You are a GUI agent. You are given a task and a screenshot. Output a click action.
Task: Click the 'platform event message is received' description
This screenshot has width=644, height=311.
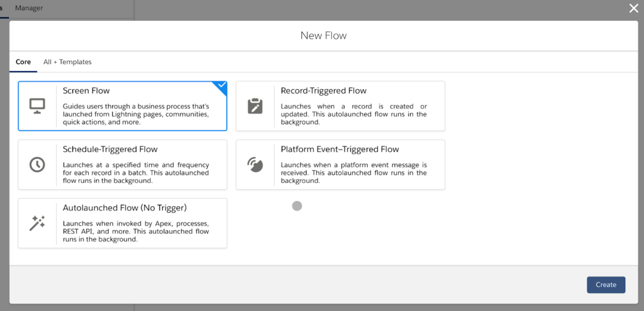pyautogui.click(x=353, y=173)
